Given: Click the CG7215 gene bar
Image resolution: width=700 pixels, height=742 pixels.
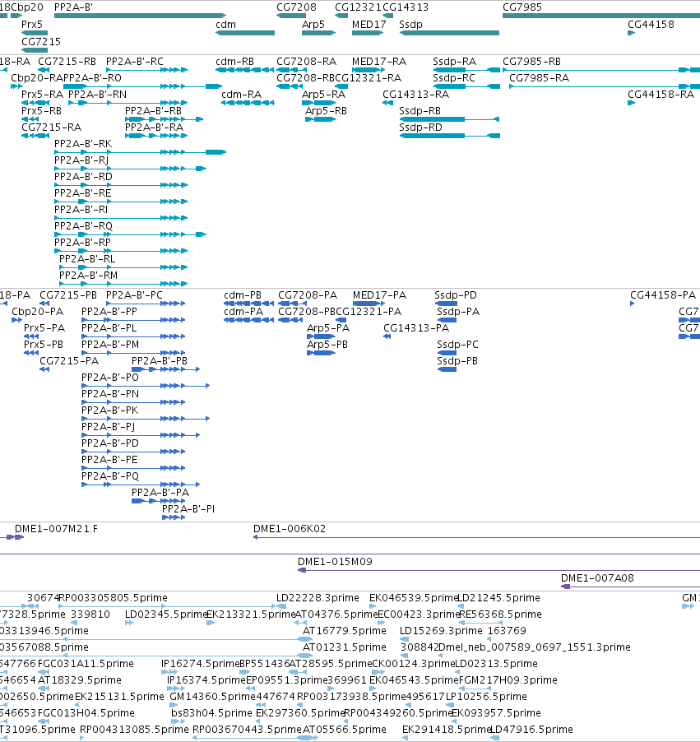Looking at the screenshot, I should [x=35, y=50].
